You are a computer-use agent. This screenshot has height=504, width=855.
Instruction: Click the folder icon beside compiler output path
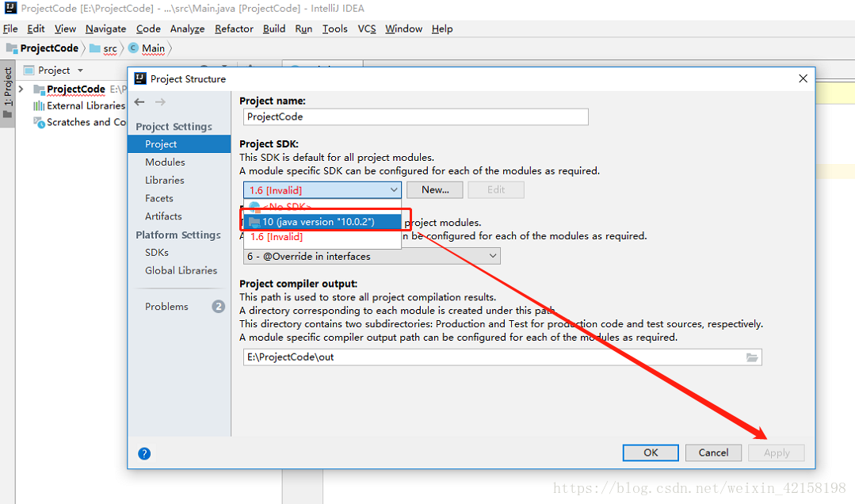pyautogui.click(x=752, y=357)
